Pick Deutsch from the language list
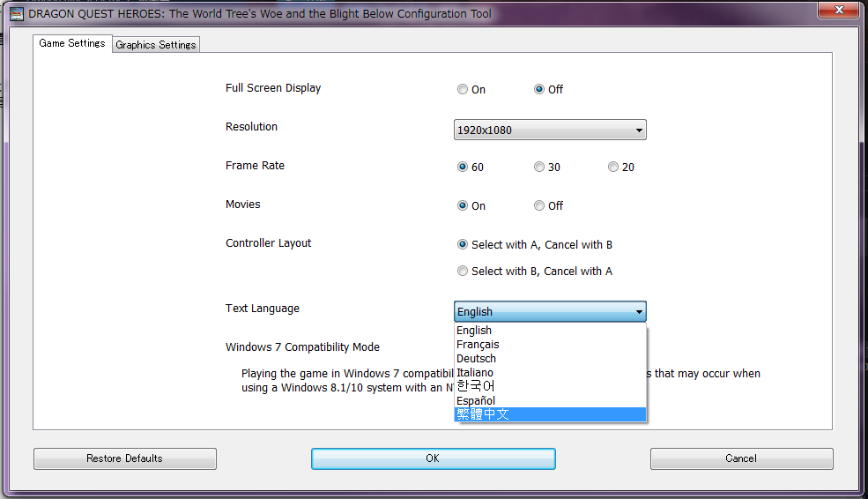 click(550, 358)
